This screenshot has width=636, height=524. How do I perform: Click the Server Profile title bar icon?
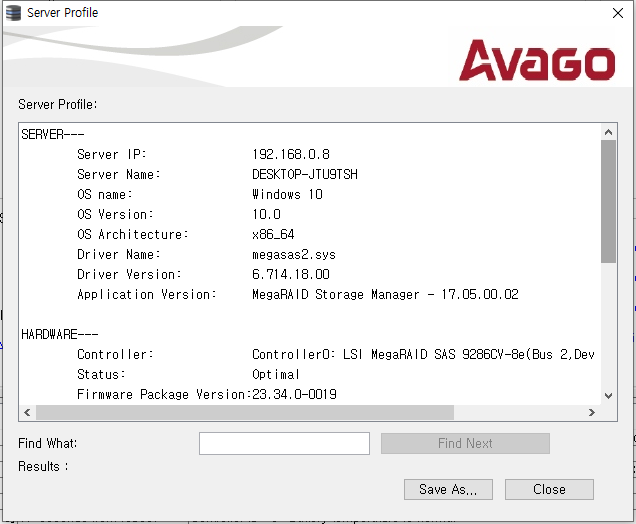click(13, 13)
